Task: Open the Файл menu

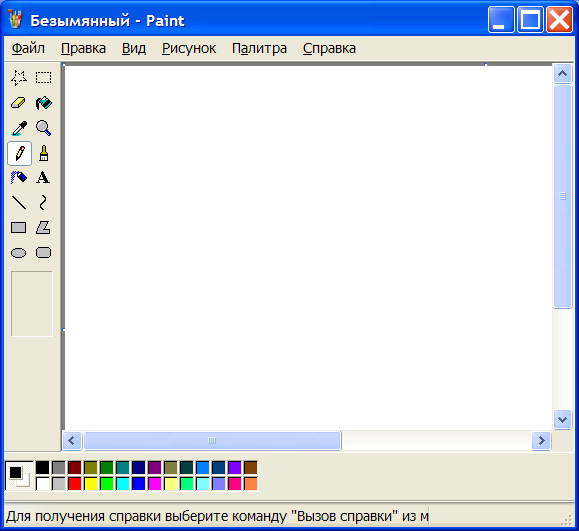Action: (x=28, y=48)
